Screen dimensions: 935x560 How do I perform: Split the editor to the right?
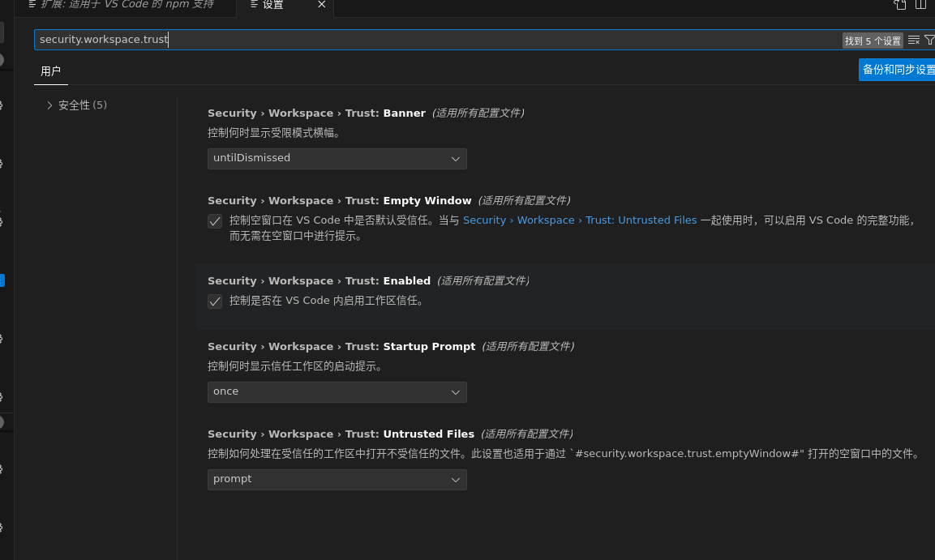click(920, 5)
